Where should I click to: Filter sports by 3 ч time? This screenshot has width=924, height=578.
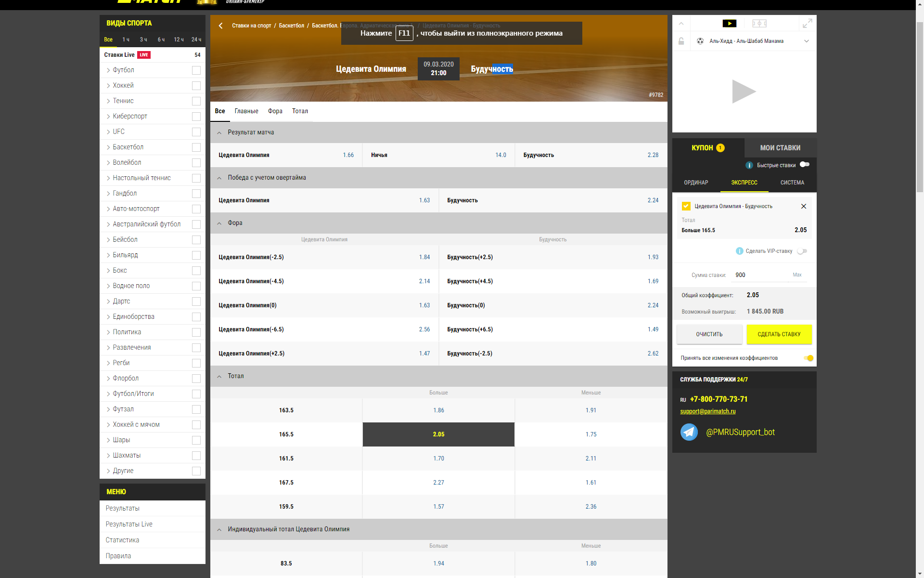[143, 39]
